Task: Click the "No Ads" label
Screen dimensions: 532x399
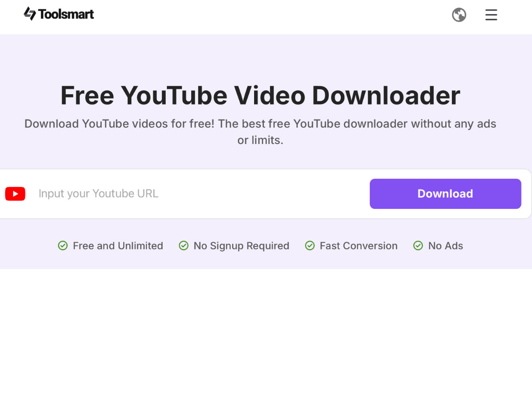Action: (445, 246)
